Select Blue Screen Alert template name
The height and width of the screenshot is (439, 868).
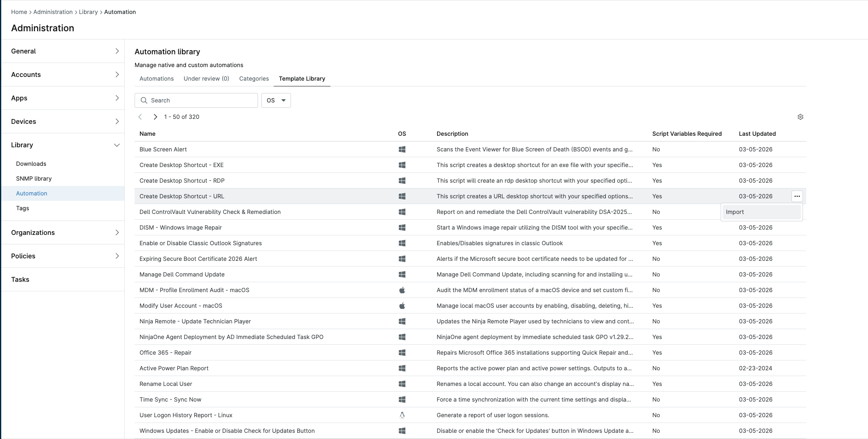point(163,149)
